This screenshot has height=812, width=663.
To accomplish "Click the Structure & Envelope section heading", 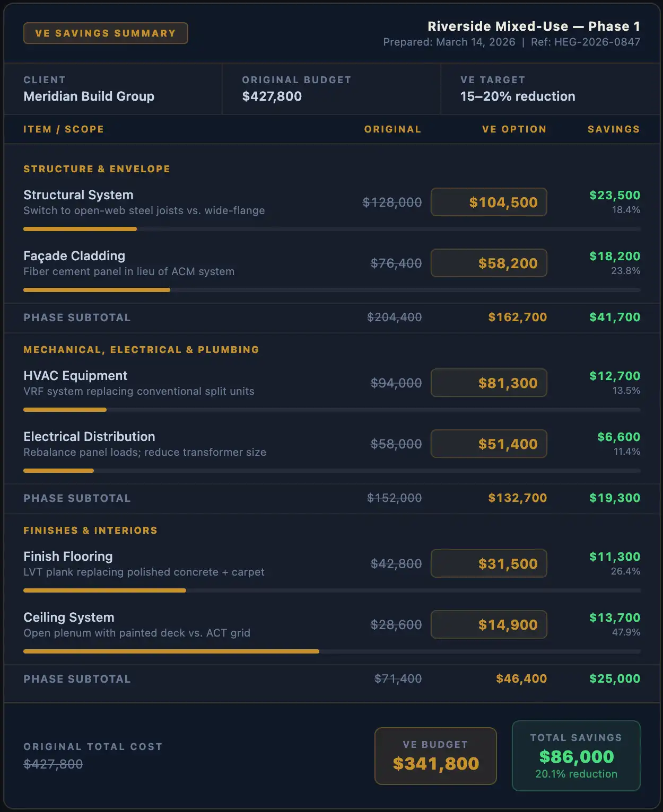I will (97, 169).
